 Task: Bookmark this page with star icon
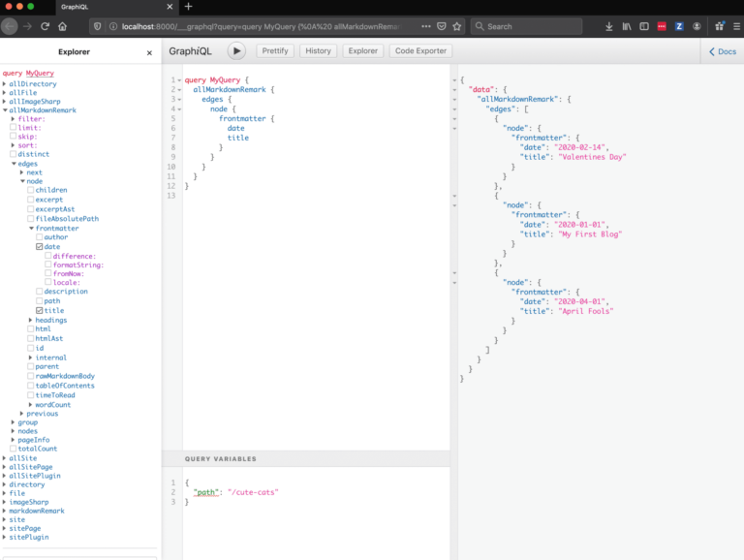coord(456,26)
